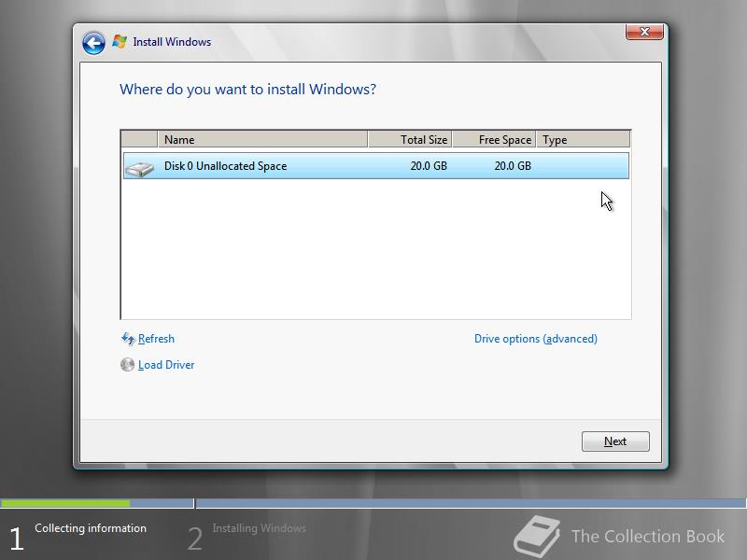Click the 20.0 GB Total Size value

tap(429, 166)
